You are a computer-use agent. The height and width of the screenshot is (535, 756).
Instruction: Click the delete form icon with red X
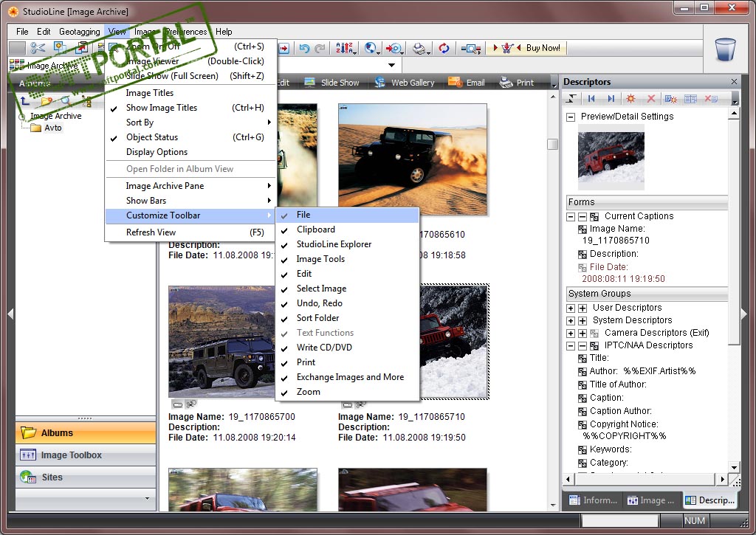(x=711, y=99)
